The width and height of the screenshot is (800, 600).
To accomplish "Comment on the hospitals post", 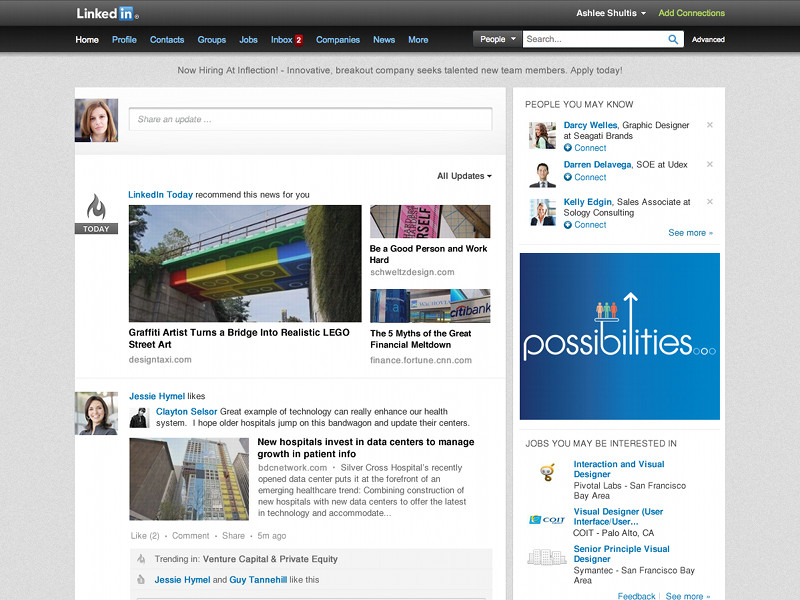I will (x=190, y=536).
